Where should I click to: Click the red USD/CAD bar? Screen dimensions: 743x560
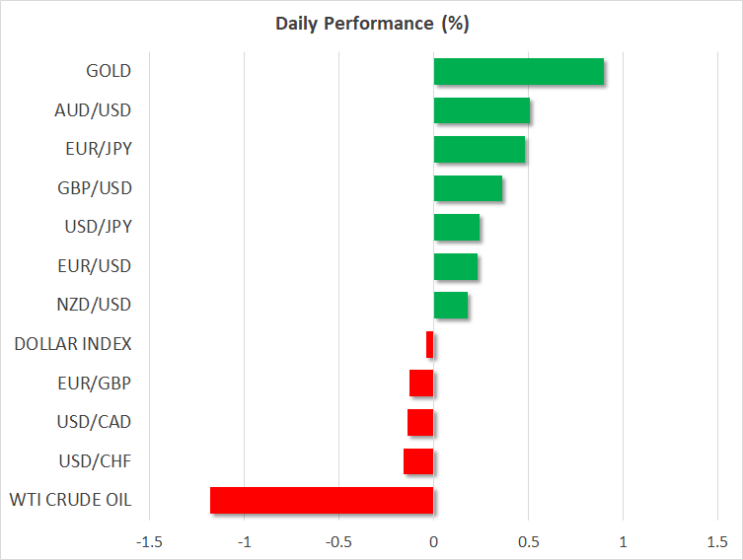click(x=420, y=422)
